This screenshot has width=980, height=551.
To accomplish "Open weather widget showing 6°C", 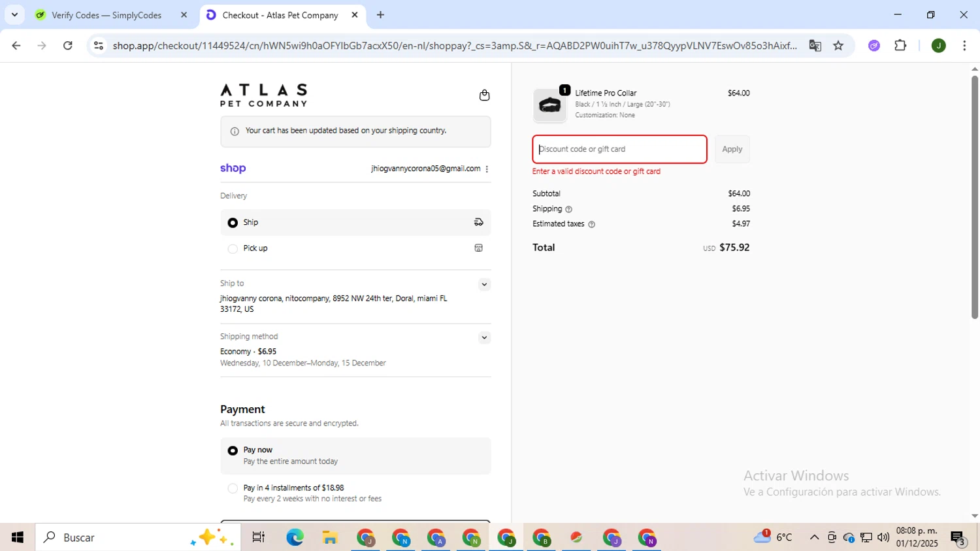I will (x=774, y=537).
